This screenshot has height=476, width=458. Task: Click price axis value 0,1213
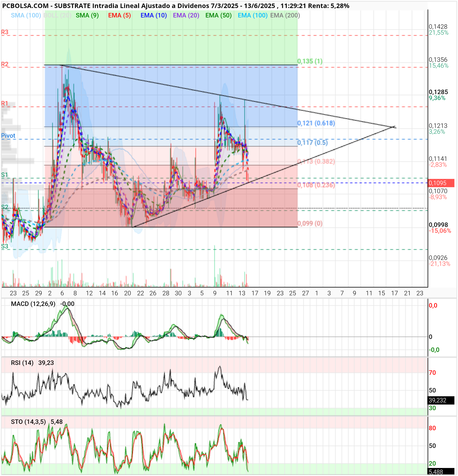438,125
